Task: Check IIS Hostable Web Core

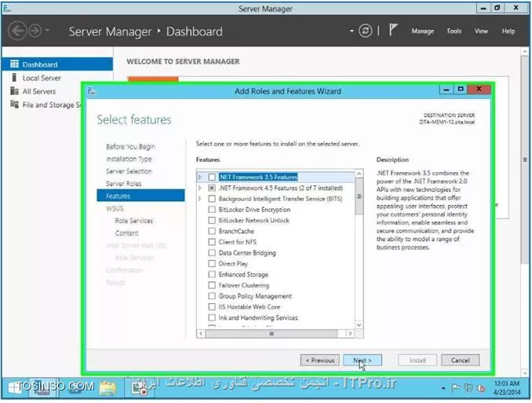Action: 212,307
